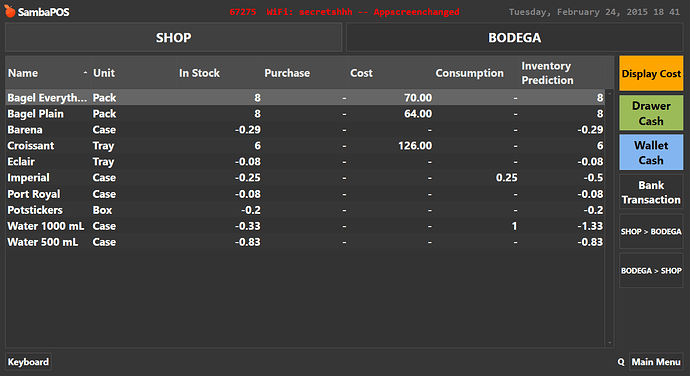Select the Bagel Plain row
Viewport: 690px width, 376px height.
pos(305,114)
